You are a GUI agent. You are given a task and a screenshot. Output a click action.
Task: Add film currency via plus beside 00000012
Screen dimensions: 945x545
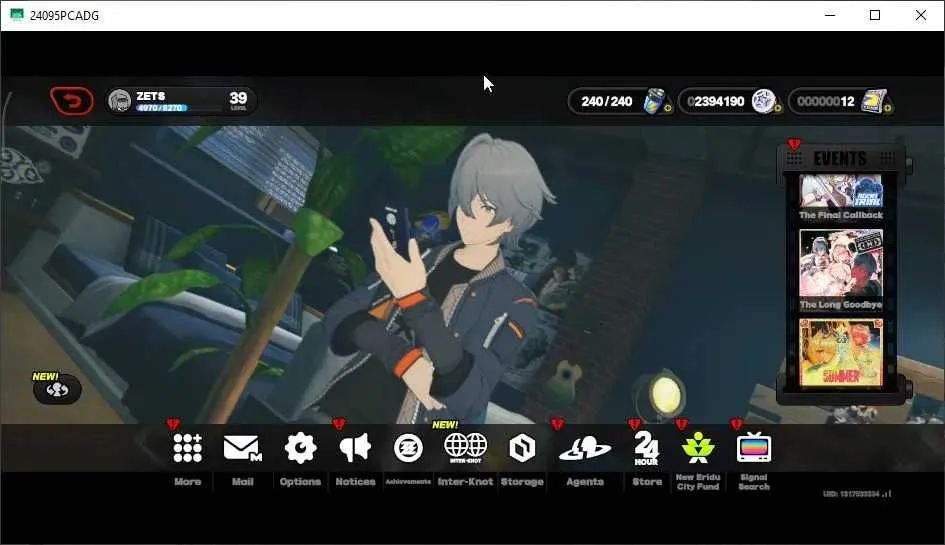pyautogui.click(x=888, y=109)
